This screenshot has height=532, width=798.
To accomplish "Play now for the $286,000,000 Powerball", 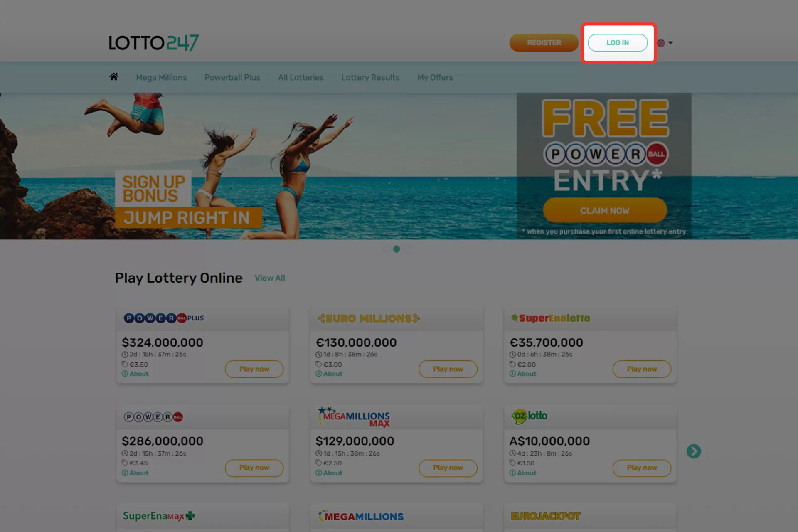I will 254,468.
